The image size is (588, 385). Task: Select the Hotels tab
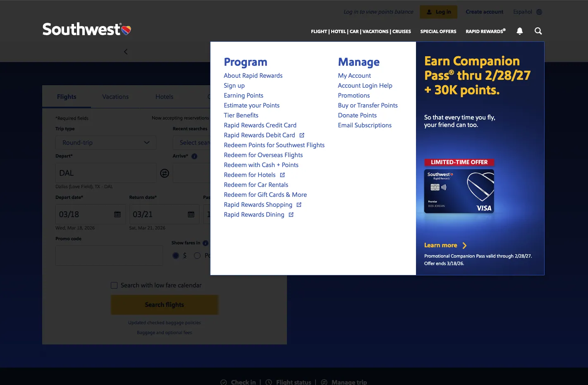(164, 97)
